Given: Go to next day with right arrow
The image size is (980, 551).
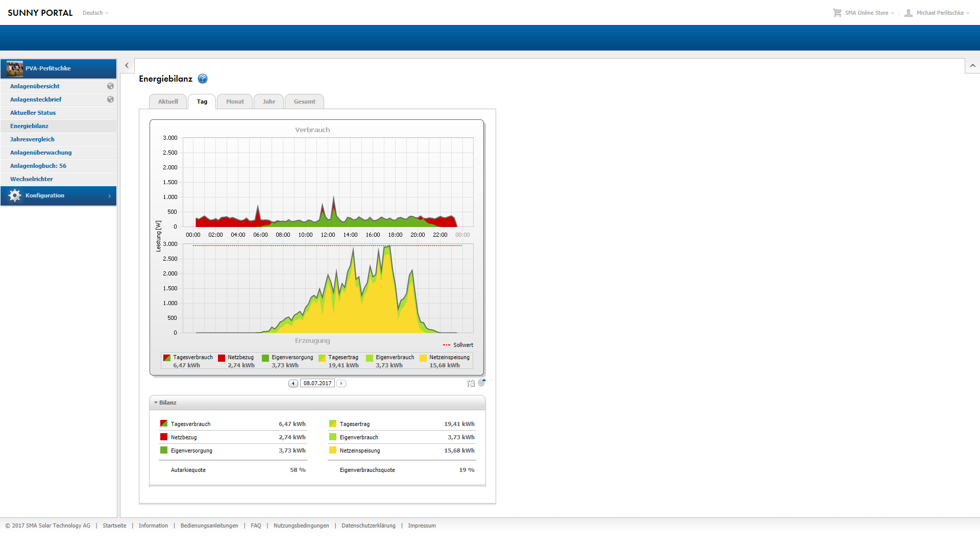Looking at the screenshot, I should [341, 383].
